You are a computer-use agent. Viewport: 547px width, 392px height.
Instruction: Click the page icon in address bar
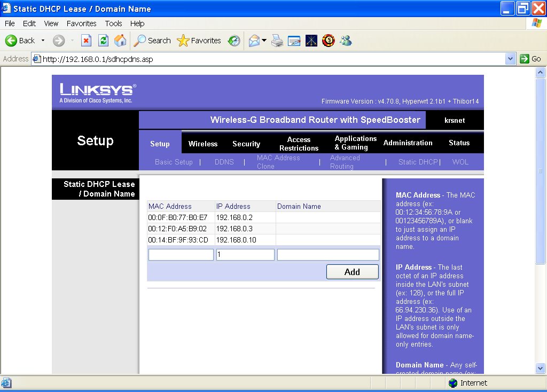pos(37,59)
